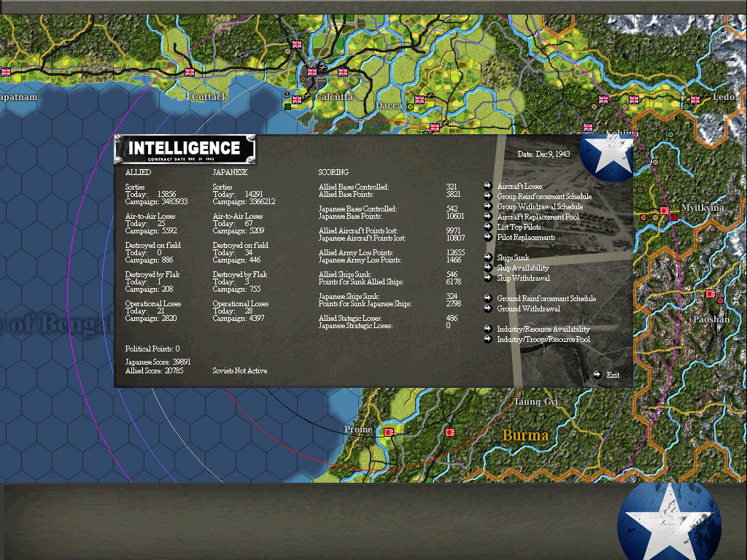Click 'Japanese Score: 39891'
The height and width of the screenshot is (560, 747).
point(158,362)
